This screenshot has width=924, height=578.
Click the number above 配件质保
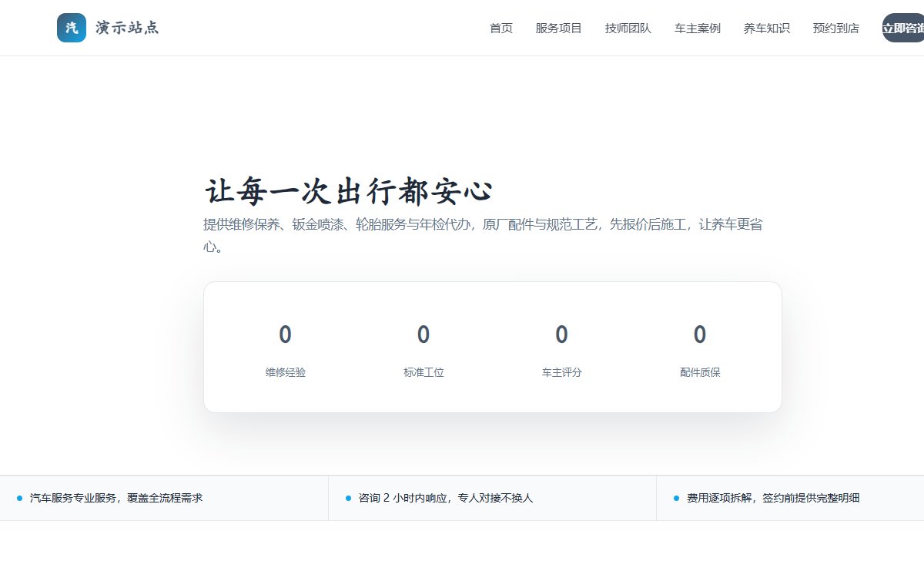(x=700, y=334)
